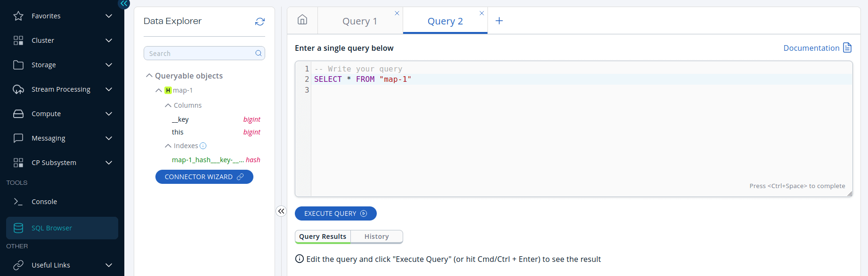Switch to the Query 1 tab
Image resolution: width=868 pixels, height=276 pixels.
(x=359, y=21)
